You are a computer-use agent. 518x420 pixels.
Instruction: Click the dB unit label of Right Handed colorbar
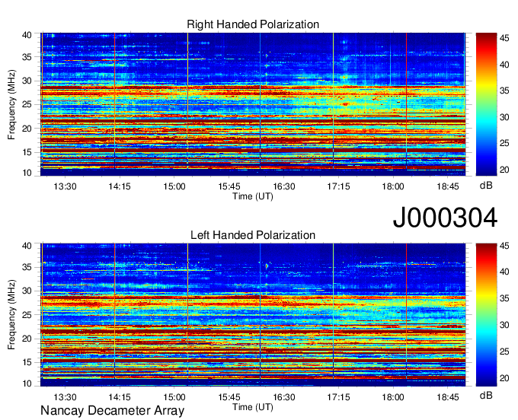(x=486, y=186)
